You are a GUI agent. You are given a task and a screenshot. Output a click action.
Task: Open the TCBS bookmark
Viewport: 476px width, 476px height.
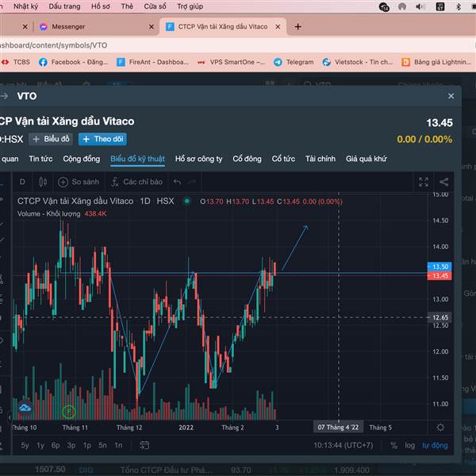pos(16,62)
